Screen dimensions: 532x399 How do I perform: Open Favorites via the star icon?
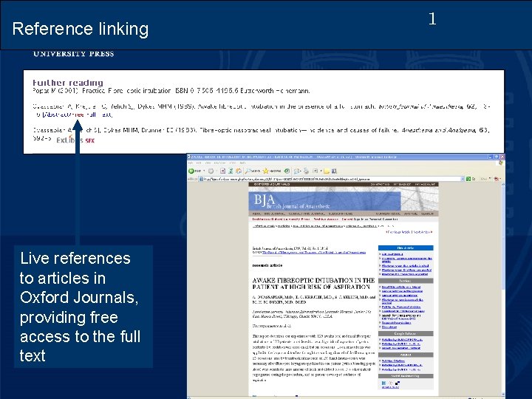coord(272,171)
